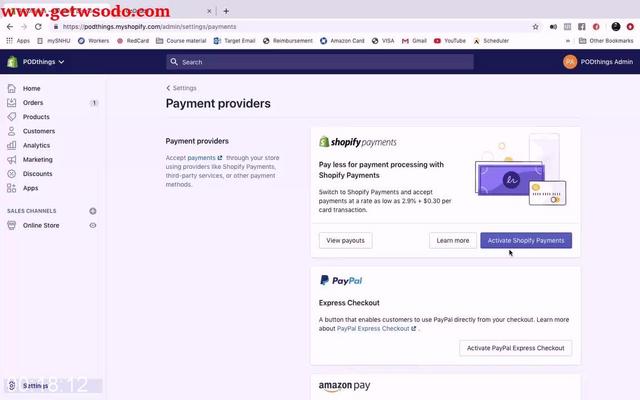Click the browser profile avatar icon
Viewport: 640px width, 400px height.
coord(616,27)
